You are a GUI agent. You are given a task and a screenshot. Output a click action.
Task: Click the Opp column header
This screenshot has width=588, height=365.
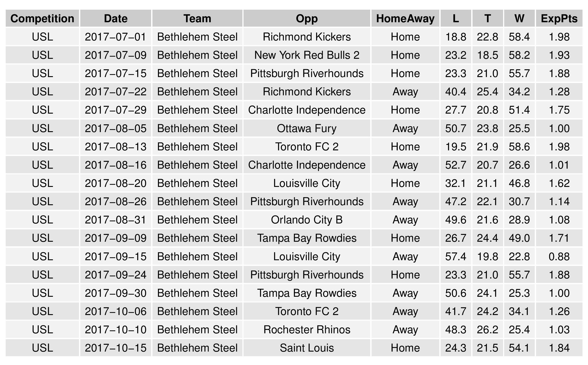(307, 18)
